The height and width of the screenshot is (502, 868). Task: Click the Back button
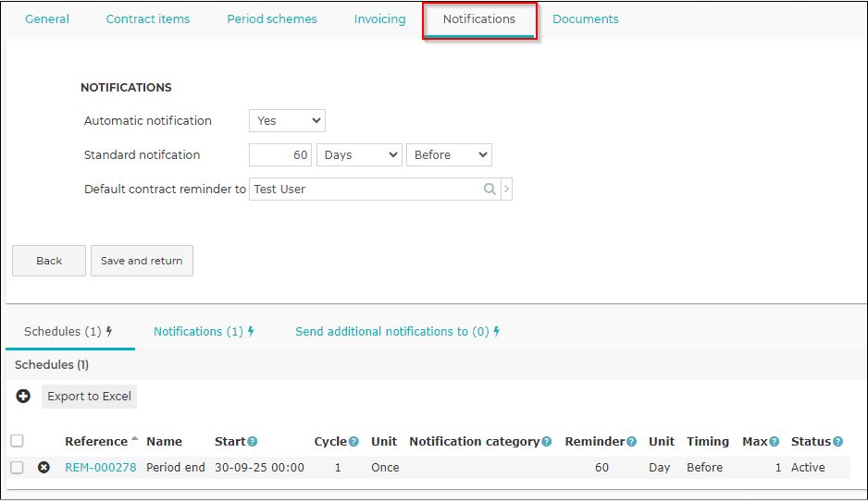[x=49, y=261]
